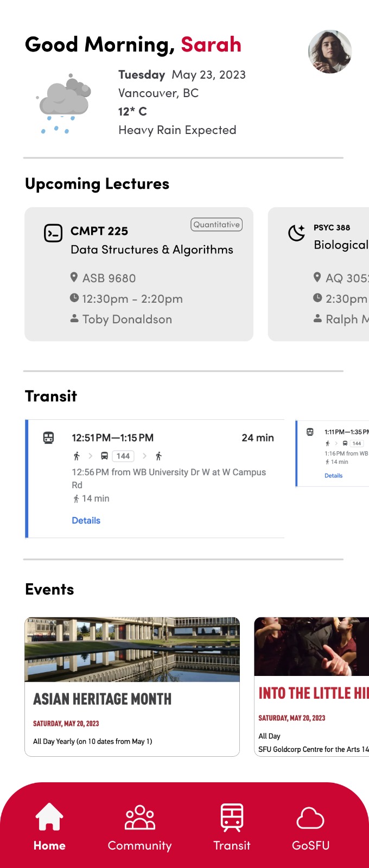This screenshot has width=369, height=868.
Task: Click the PSYC 388 moon icon
Action: click(297, 233)
